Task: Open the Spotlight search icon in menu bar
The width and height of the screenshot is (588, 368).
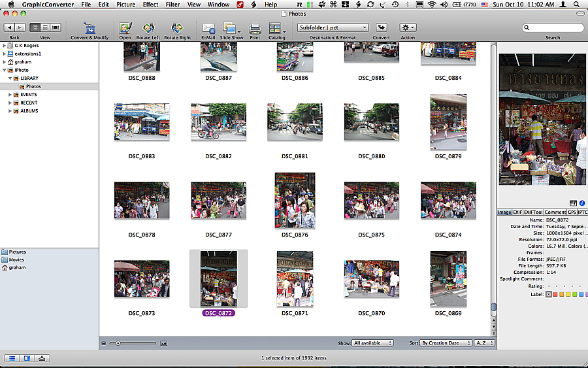Action: [576, 5]
